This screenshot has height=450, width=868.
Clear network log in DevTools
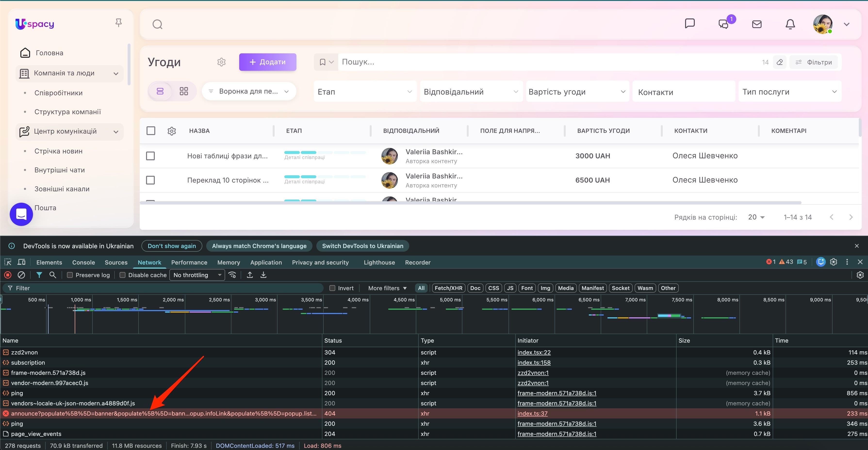click(x=21, y=275)
